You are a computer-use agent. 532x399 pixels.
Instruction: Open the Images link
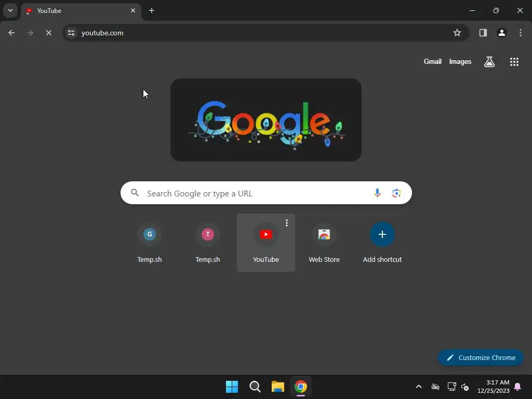click(x=460, y=62)
